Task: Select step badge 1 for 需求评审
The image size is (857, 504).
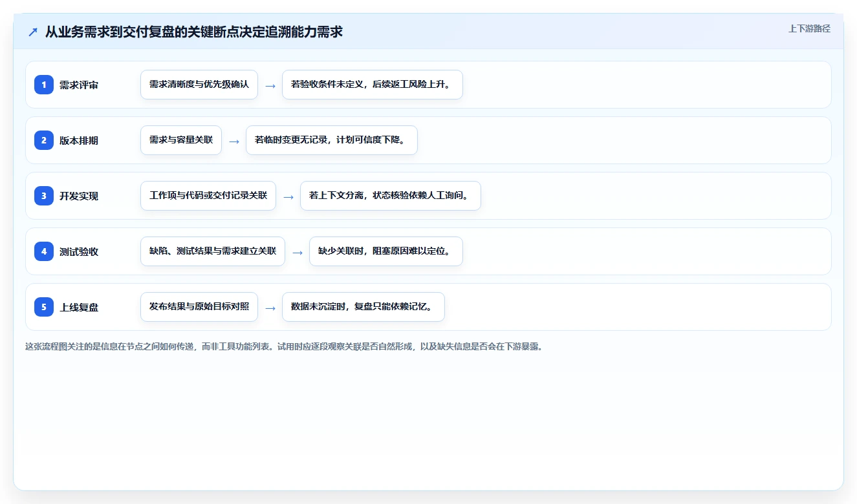Action: click(x=44, y=85)
